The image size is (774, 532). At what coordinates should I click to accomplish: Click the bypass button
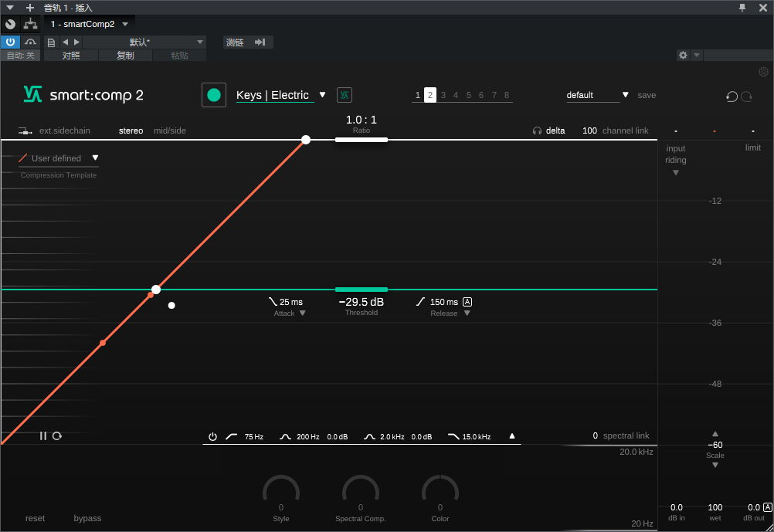87,518
